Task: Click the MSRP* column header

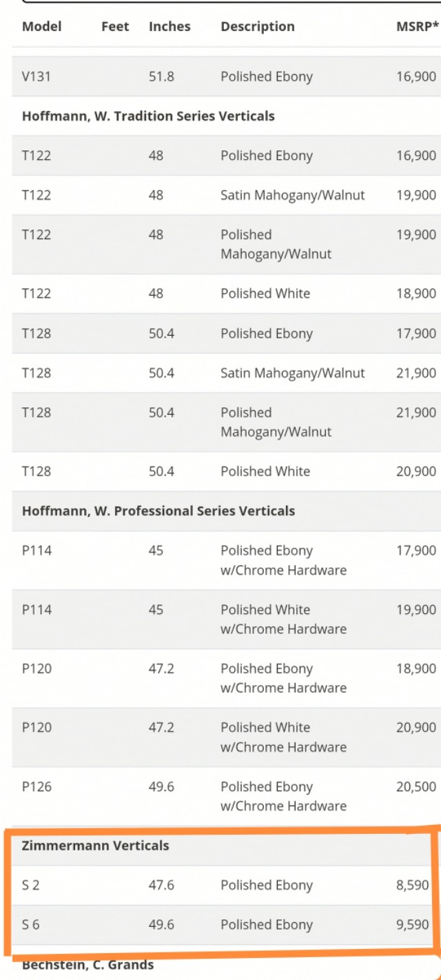Action: (418, 27)
